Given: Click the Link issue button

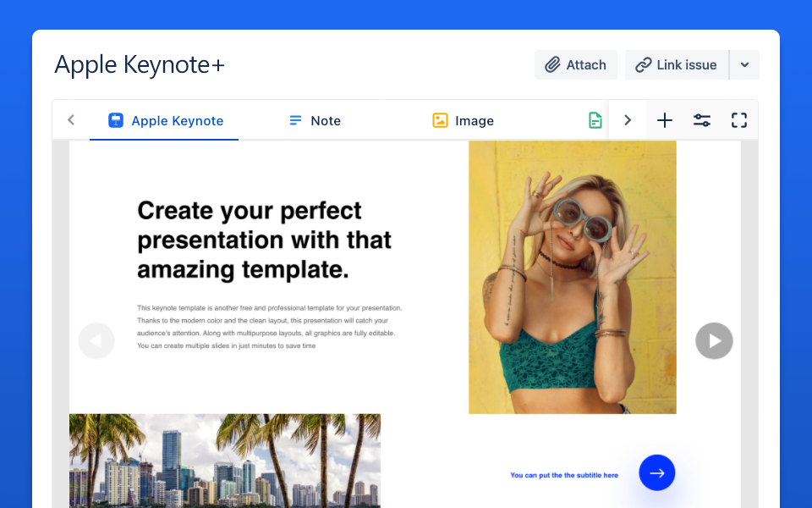Looking at the screenshot, I should tap(676, 65).
